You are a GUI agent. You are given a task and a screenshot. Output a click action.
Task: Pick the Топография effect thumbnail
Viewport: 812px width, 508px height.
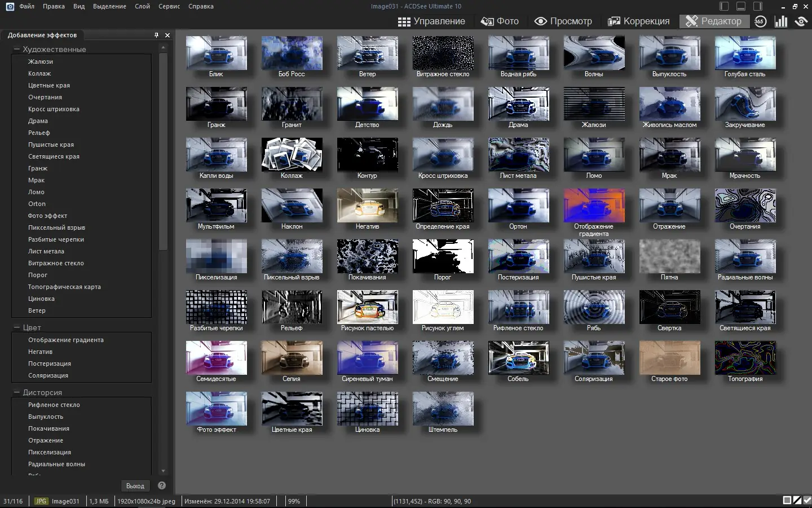[745, 358]
